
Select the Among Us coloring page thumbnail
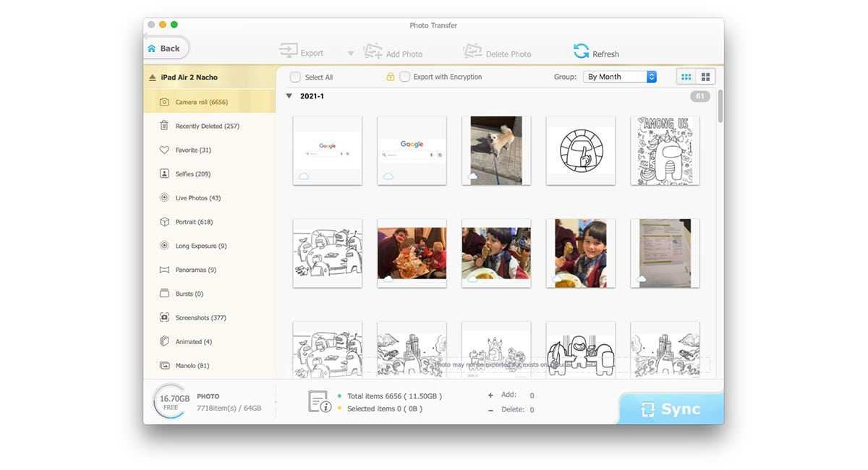[665, 150]
